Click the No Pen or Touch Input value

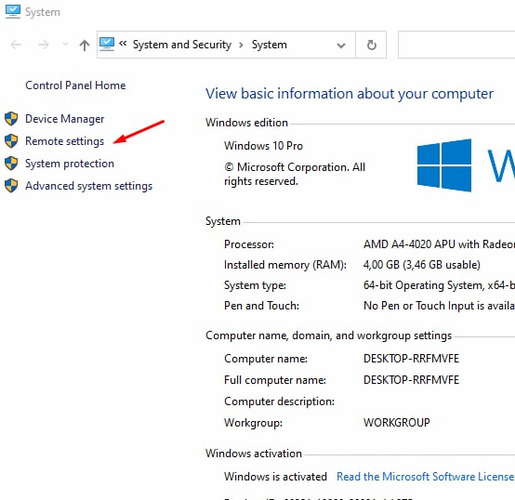pos(439,306)
